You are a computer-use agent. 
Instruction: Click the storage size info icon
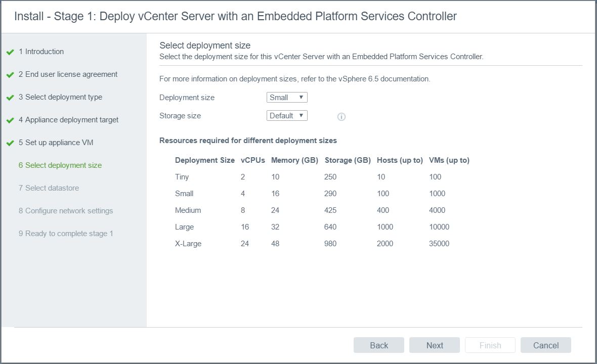pos(341,117)
